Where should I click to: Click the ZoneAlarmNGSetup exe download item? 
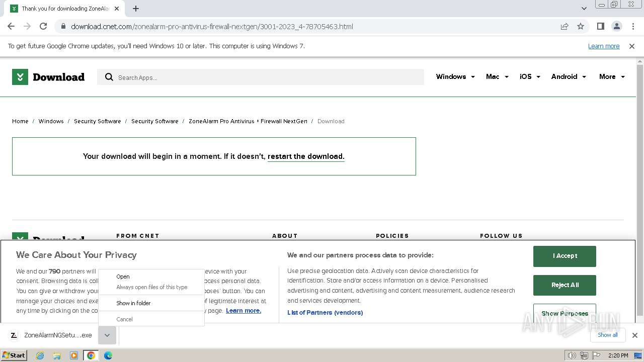58,335
